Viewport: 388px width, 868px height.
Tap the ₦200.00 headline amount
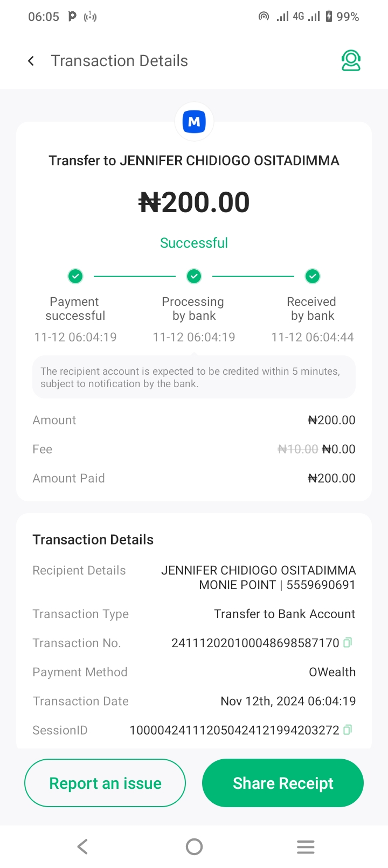point(194,202)
